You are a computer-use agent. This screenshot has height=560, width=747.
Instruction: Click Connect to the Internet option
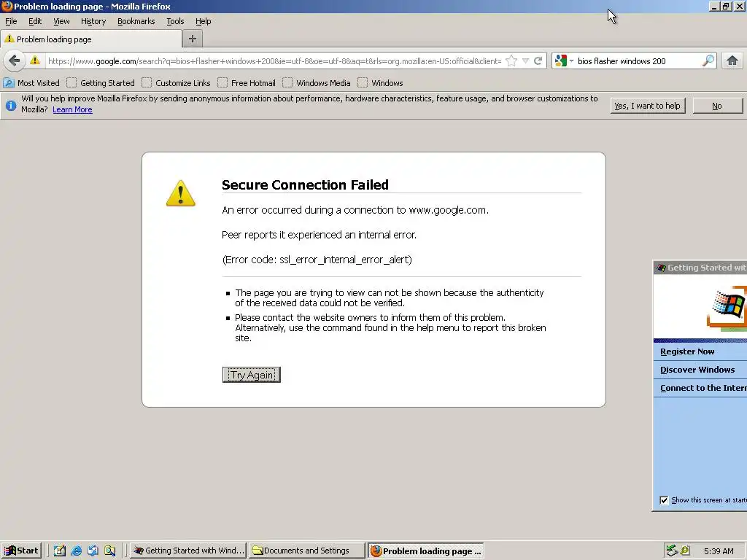click(x=703, y=388)
